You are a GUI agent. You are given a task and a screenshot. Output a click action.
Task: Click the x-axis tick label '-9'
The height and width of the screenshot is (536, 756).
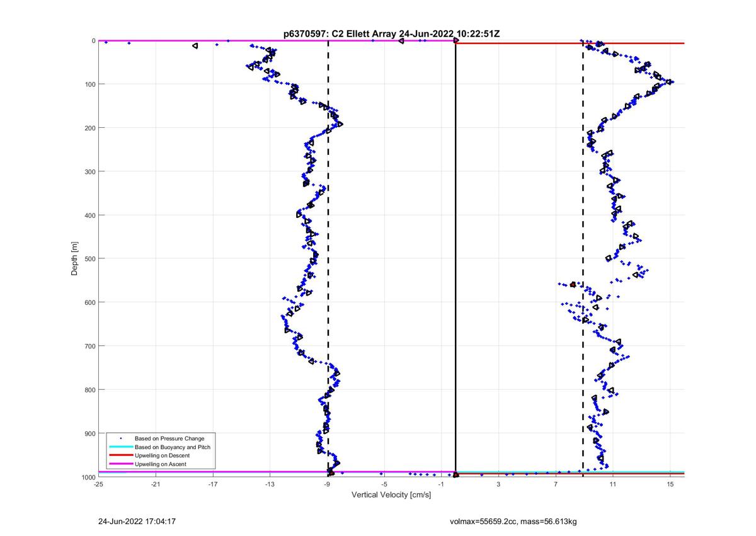coord(327,484)
